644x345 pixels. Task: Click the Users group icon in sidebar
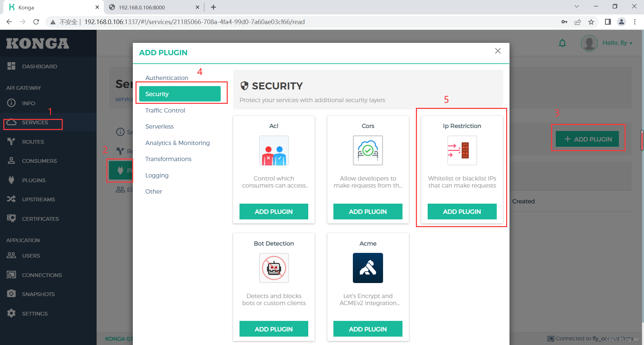[x=11, y=255]
